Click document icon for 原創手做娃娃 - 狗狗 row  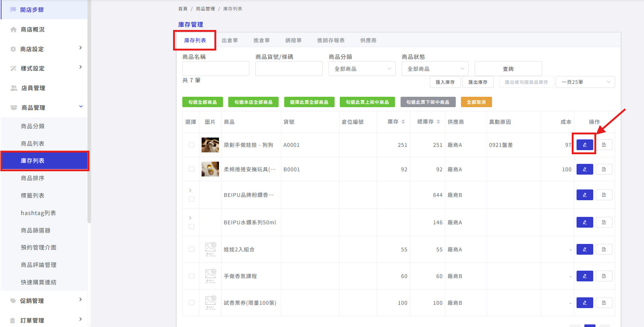pyautogui.click(x=604, y=145)
